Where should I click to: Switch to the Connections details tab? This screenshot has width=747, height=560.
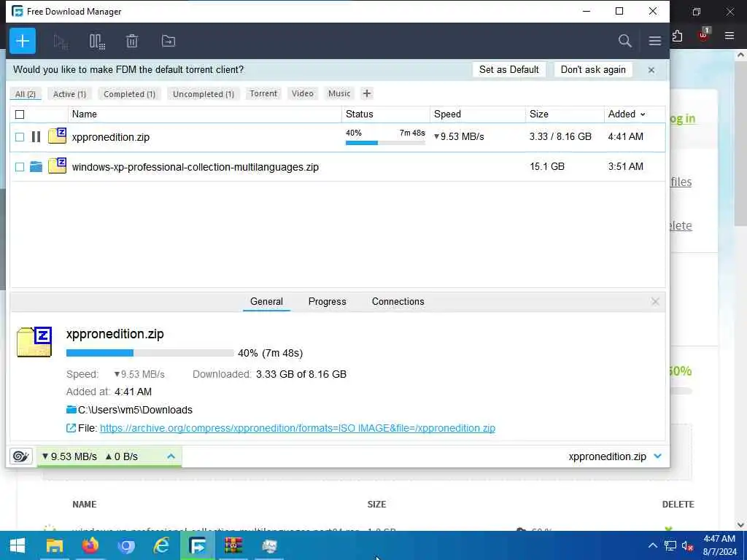(x=398, y=301)
